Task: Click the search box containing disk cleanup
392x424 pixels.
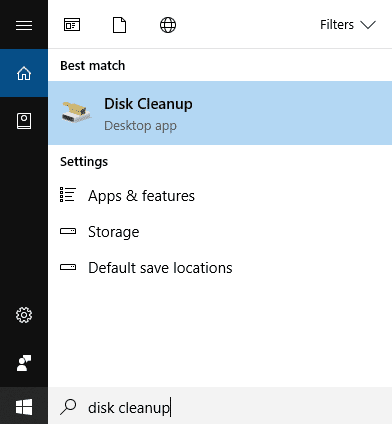Action: coord(220,407)
